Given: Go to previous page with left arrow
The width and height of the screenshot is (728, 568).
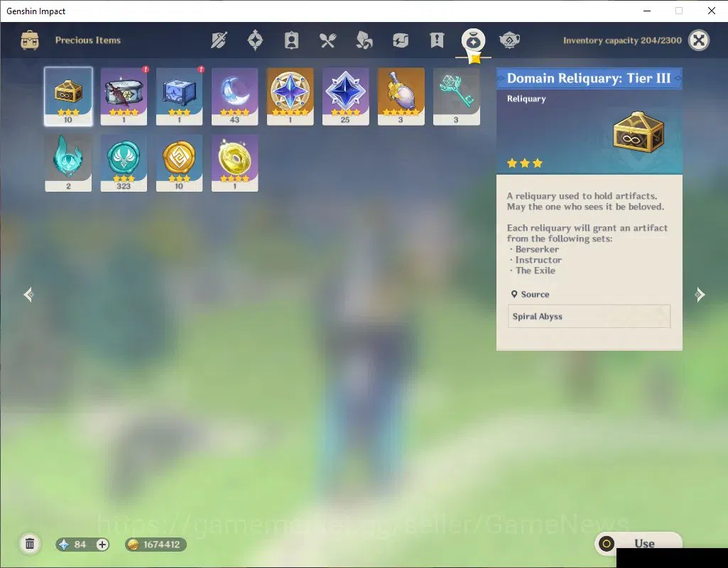Looking at the screenshot, I should 29,294.
